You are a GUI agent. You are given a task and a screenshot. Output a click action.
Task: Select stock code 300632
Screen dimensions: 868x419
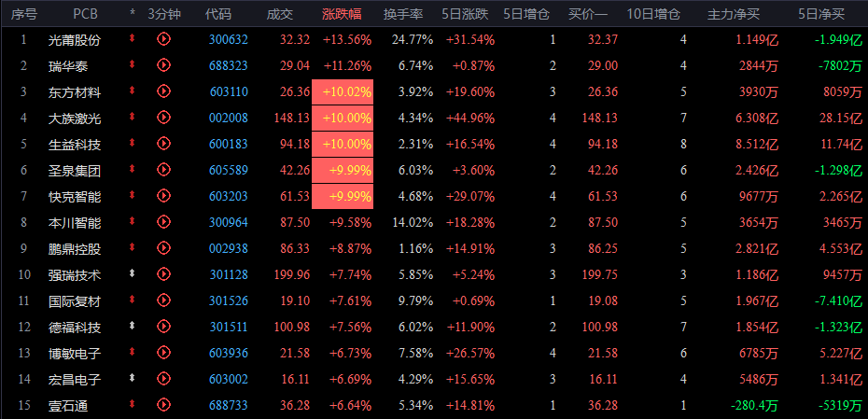(x=229, y=39)
